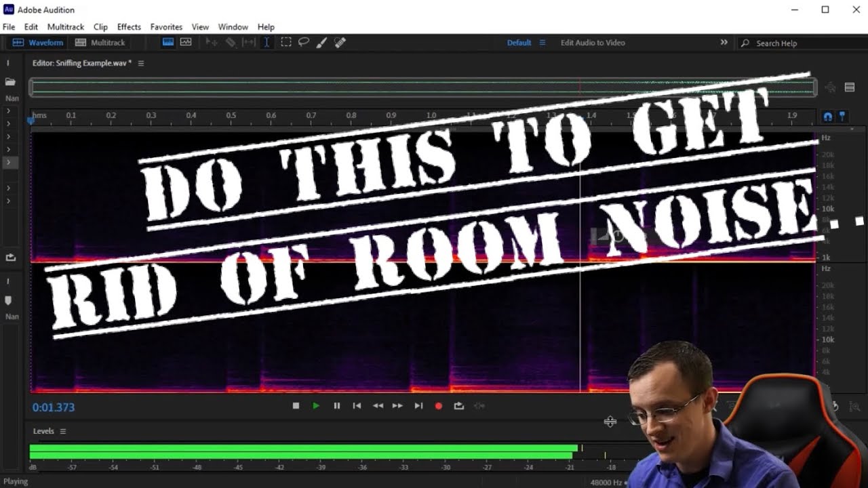
Task: Select the Paintbrush Selection tool
Action: [321, 43]
